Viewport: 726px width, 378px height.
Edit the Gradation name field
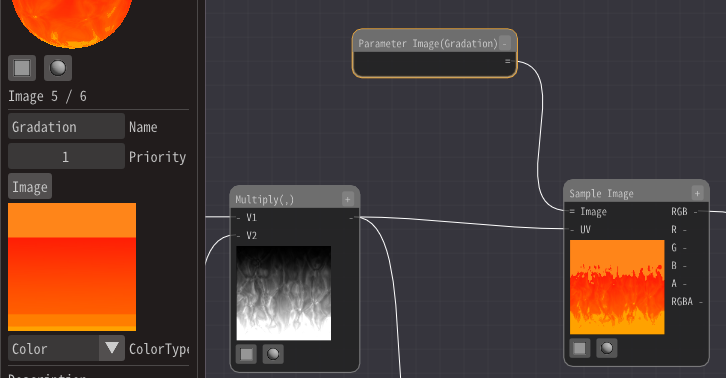[66, 126]
